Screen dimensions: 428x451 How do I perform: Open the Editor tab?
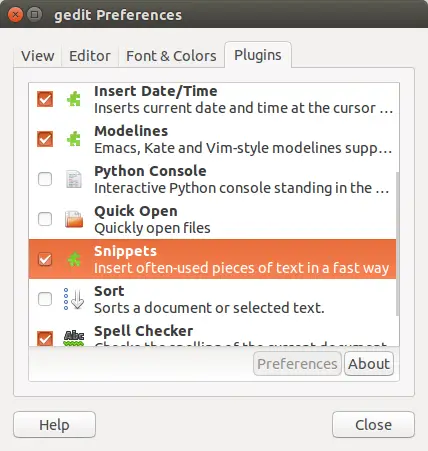(90, 56)
